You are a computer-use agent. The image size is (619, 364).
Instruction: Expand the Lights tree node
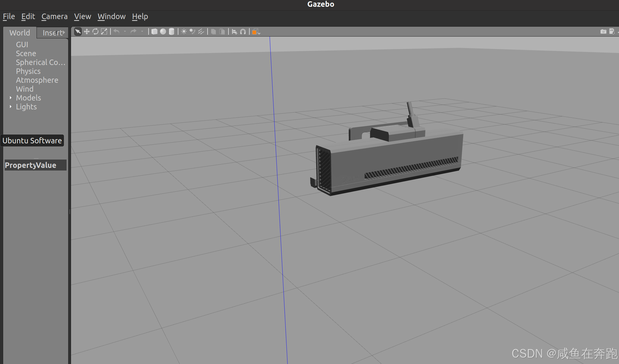[x=11, y=107]
